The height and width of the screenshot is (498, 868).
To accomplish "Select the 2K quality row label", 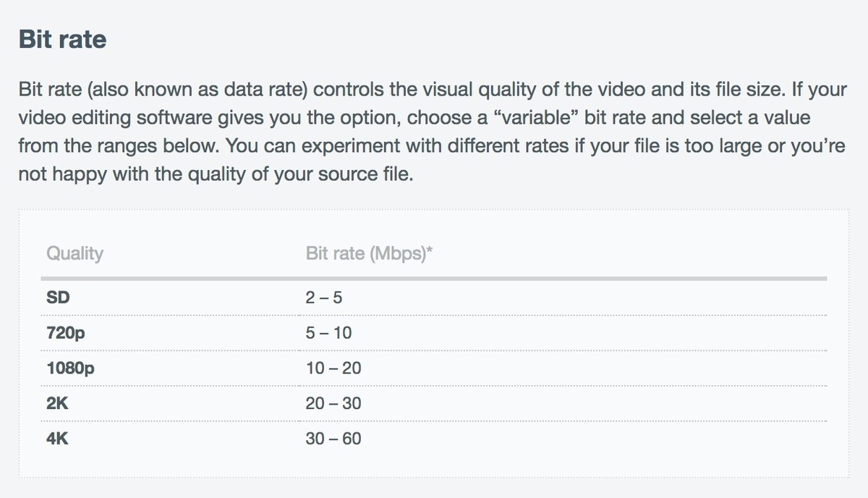I will pos(57,403).
